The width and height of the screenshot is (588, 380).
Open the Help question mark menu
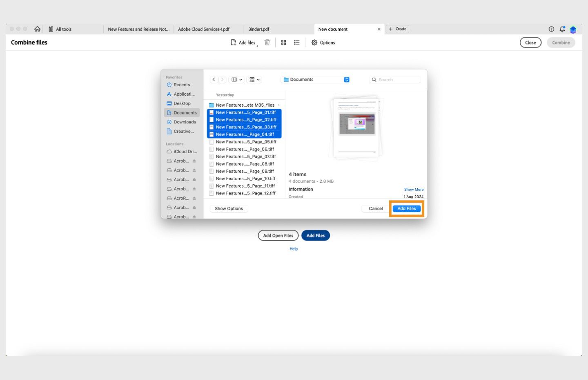pyautogui.click(x=551, y=29)
